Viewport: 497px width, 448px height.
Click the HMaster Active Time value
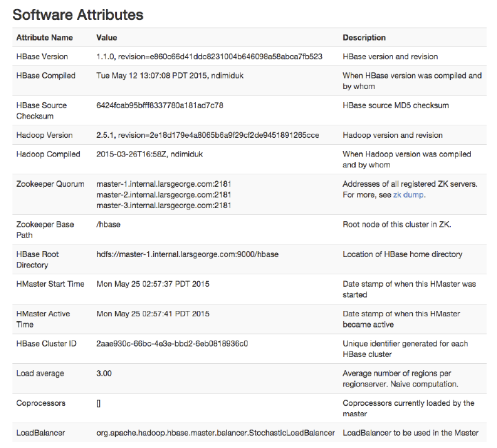click(153, 314)
